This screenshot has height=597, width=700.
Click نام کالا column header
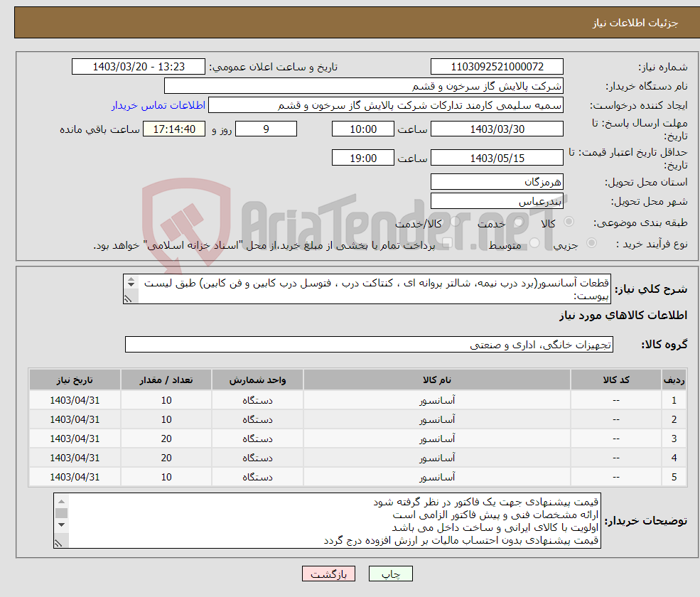pos(437,380)
